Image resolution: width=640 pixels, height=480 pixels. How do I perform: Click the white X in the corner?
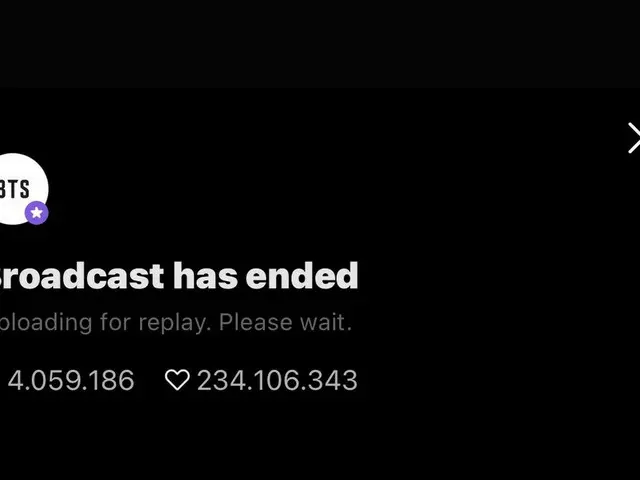633,138
